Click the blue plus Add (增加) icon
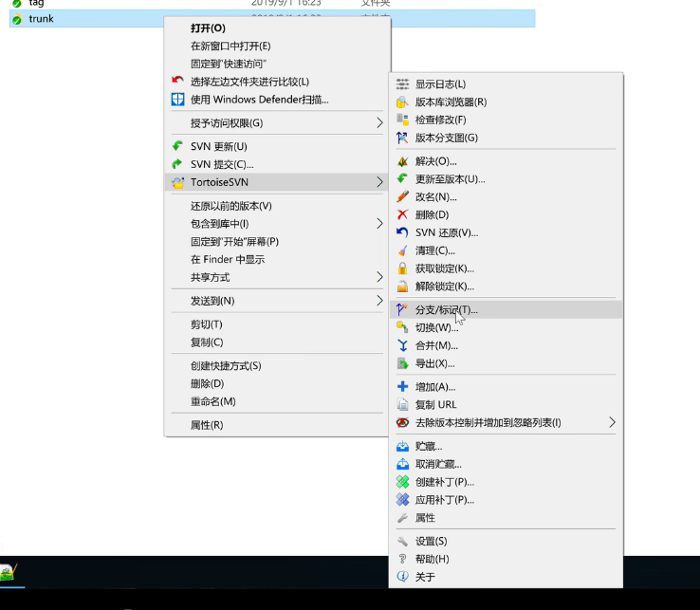Screen dimensions: 700x610 pyautogui.click(x=402, y=387)
